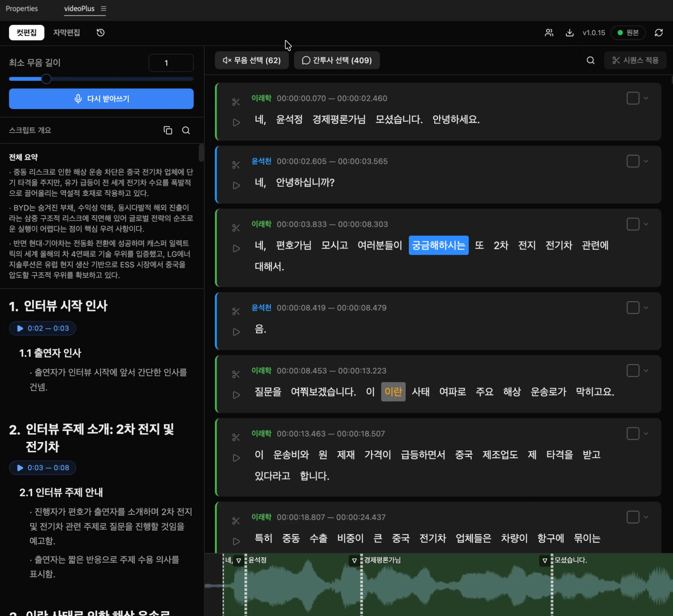The width and height of the screenshot is (673, 616).
Task: Expand chevron on 00:00:00.070 segment
Action: pos(646,98)
